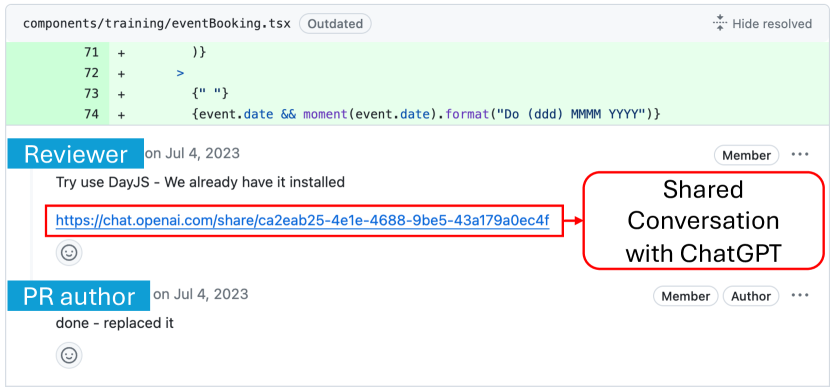Click the moment(event.date).format code line
830x387 pixels.
(x=427, y=114)
